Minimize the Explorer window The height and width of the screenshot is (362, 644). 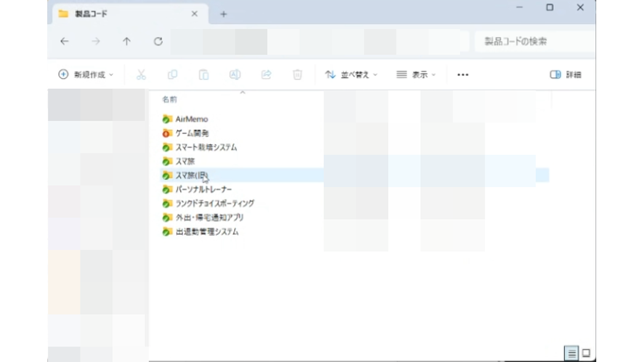518,8
